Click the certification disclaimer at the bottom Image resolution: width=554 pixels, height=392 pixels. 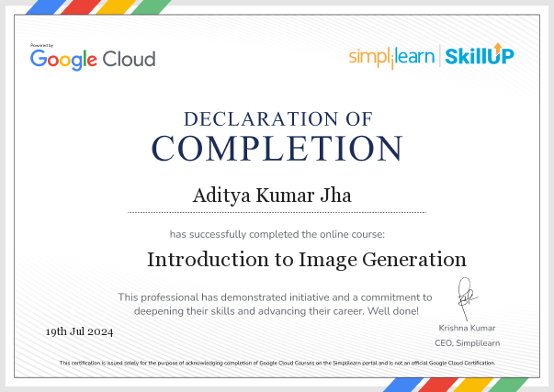(277, 364)
